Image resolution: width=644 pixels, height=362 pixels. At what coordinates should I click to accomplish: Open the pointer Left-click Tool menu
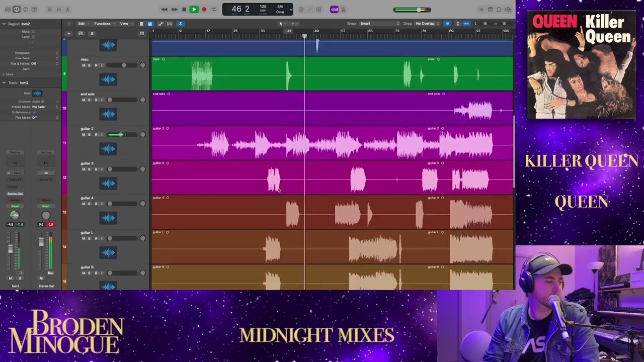(x=282, y=24)
